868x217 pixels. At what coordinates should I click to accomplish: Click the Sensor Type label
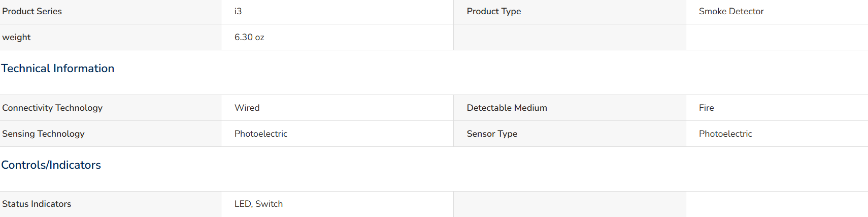(492, 134)
